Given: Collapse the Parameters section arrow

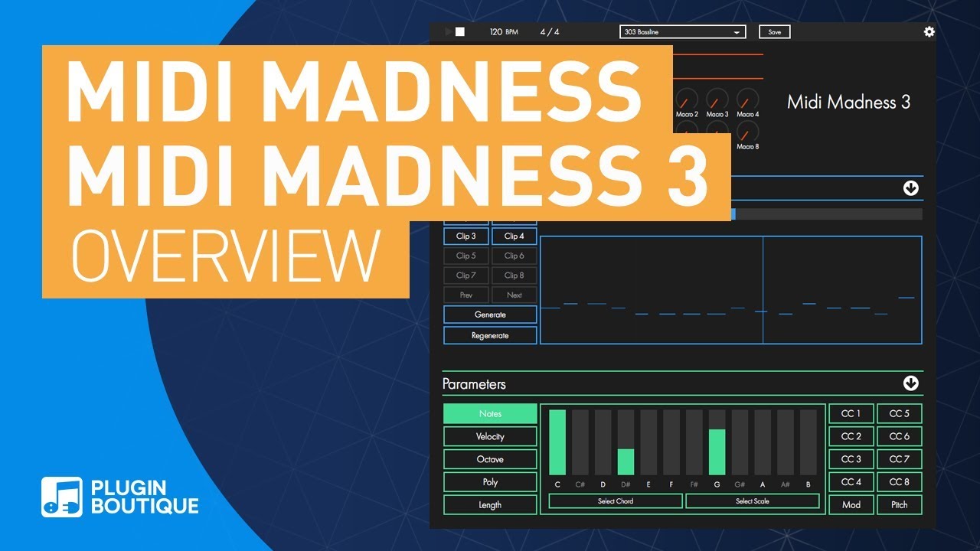Looking at the screenshot, I should [x=910, y=383].
